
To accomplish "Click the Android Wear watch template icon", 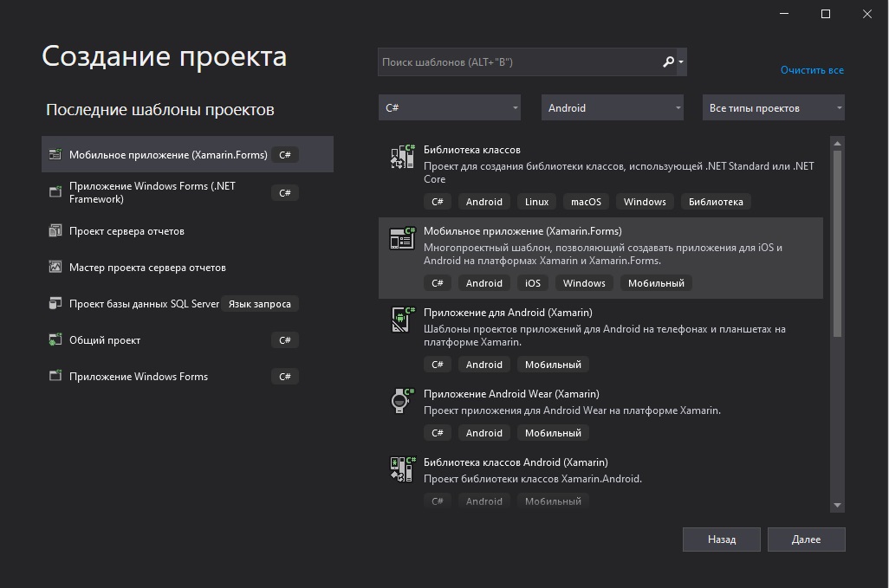I will (403, 400).
